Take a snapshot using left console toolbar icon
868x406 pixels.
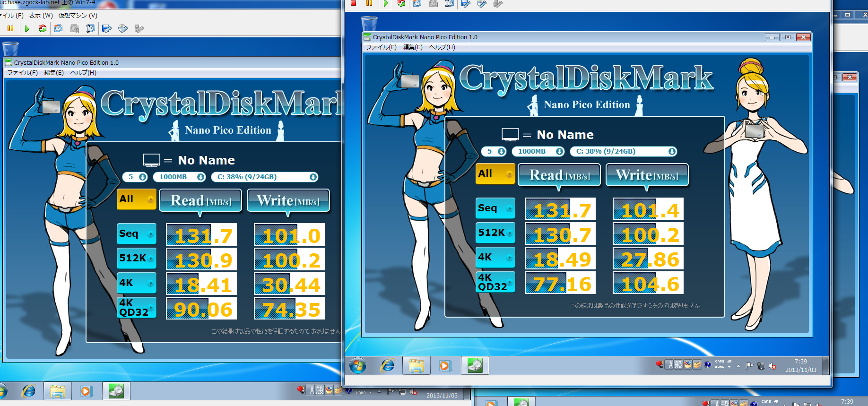click(x=58, y=29)
